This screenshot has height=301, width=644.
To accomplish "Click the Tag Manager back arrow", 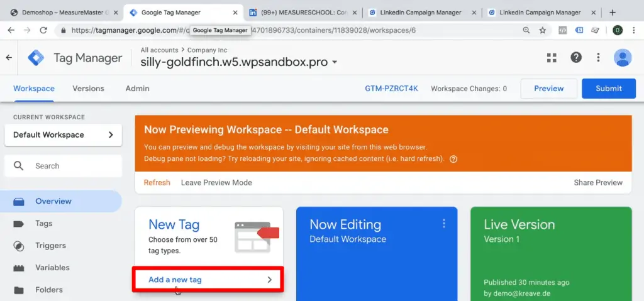I will [9, 57].
